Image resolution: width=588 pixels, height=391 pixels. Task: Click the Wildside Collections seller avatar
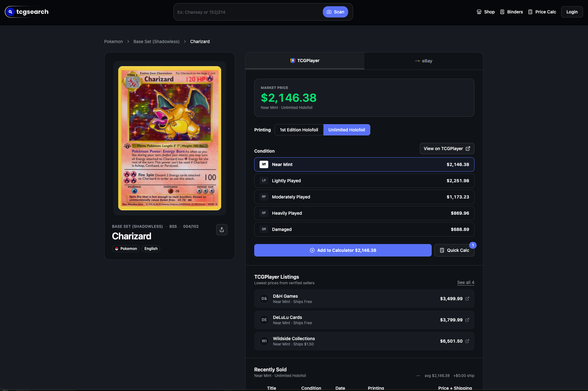[264, 341]
